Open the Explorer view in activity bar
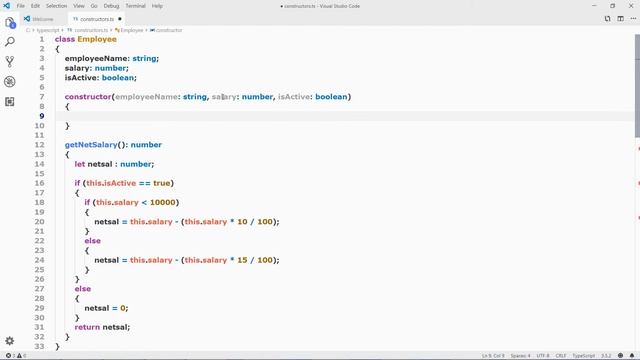Viewport: 640px width, 360px height. coord(10,23)
